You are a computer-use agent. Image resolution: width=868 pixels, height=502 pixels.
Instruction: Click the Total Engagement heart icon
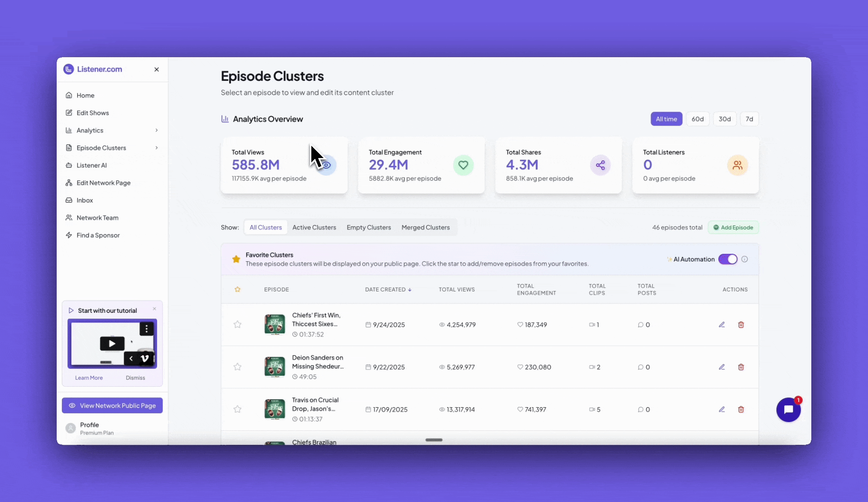click(463, 165)
